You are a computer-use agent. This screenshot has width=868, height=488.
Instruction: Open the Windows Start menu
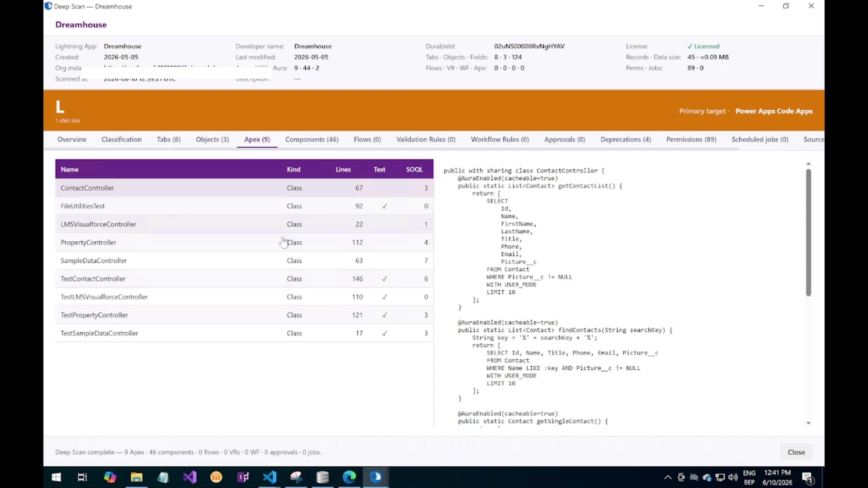pyautogui.click(x=56, y=477)
